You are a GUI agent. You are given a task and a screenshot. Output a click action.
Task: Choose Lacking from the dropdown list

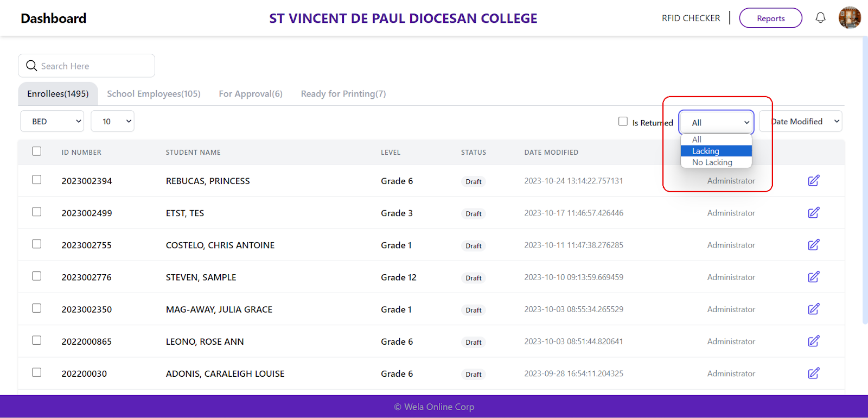point(716,151)
